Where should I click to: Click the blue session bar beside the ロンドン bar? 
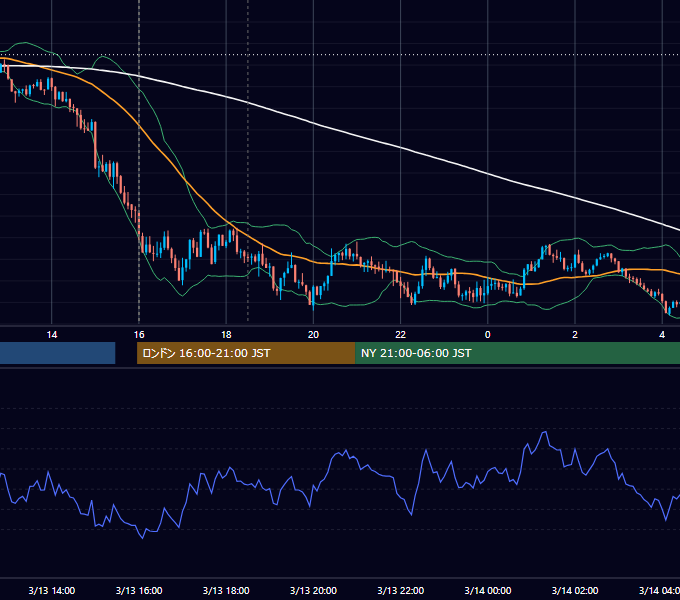(57, 353)
